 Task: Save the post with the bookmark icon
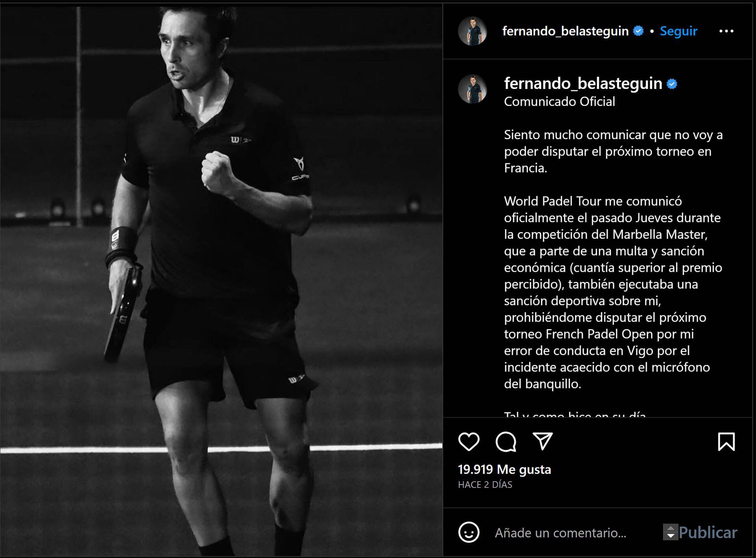click(726, 441)
